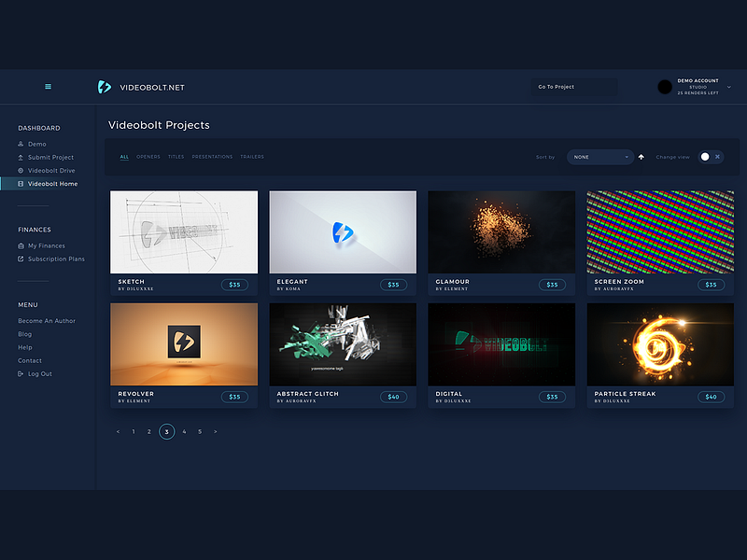Click the $40 price on Particle Streak
Image resolution: width=747 pixels, height=560 pixels.
[711, 397]
